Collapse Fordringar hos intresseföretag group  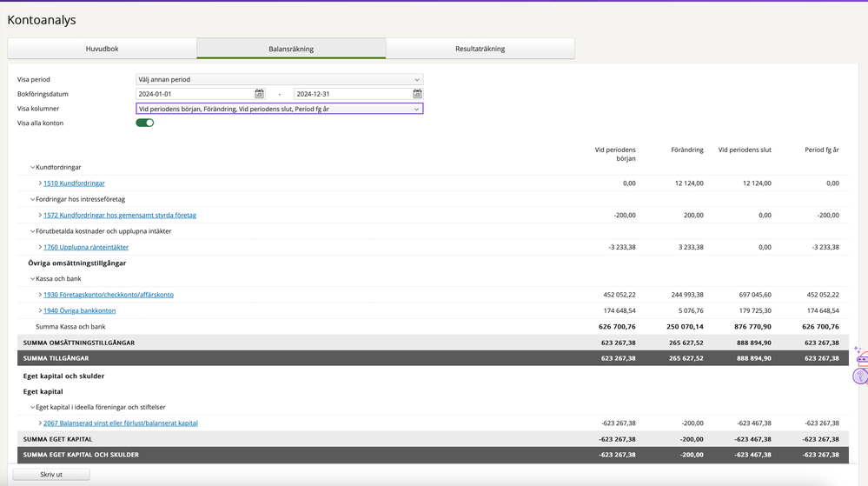[x=33, y=200]
